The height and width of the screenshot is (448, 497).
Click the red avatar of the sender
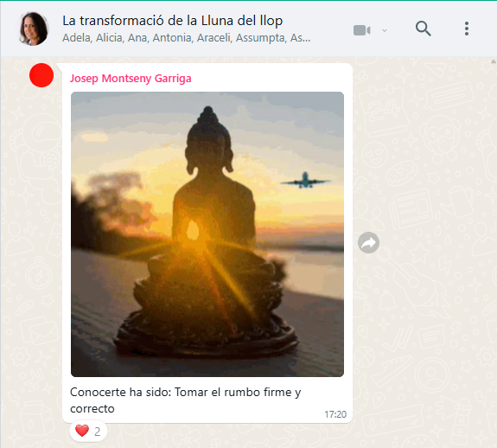point(41,75)
